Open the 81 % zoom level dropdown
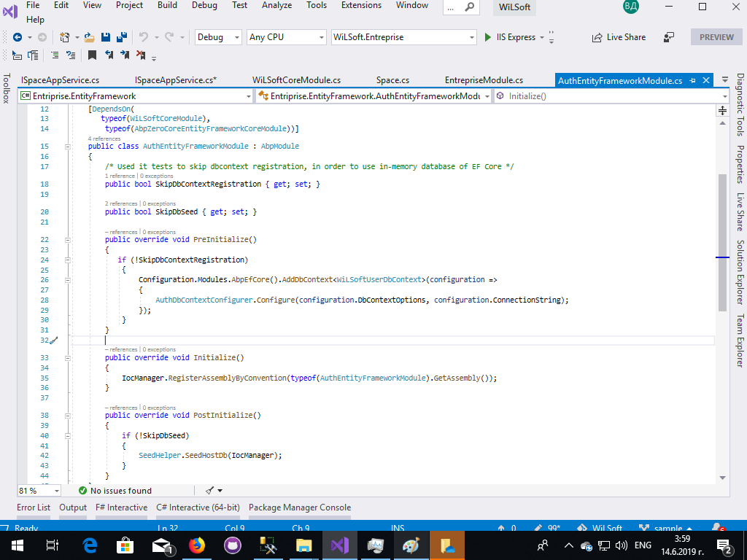 (39, 491)
